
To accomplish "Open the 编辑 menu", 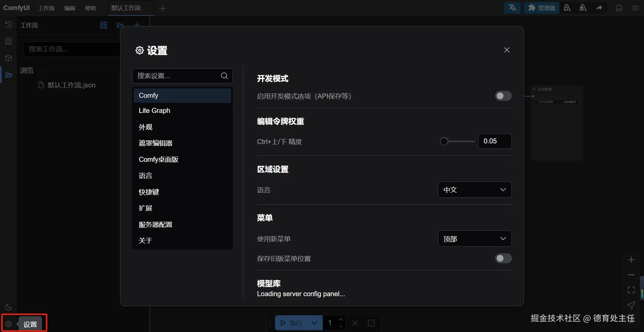I will [70, 8].
